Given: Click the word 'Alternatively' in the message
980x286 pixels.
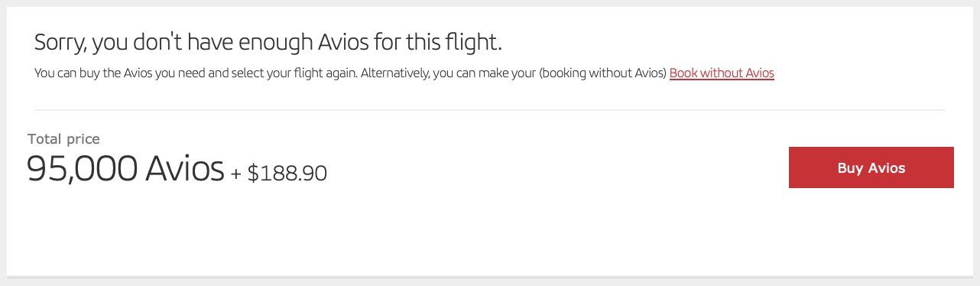Looking at the screenshot, I should tap(395, 73).
